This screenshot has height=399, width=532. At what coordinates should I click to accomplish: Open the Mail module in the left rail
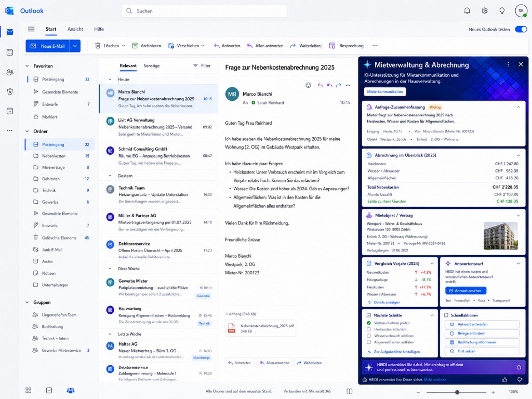pyautogui.click(x=10, y=32)
